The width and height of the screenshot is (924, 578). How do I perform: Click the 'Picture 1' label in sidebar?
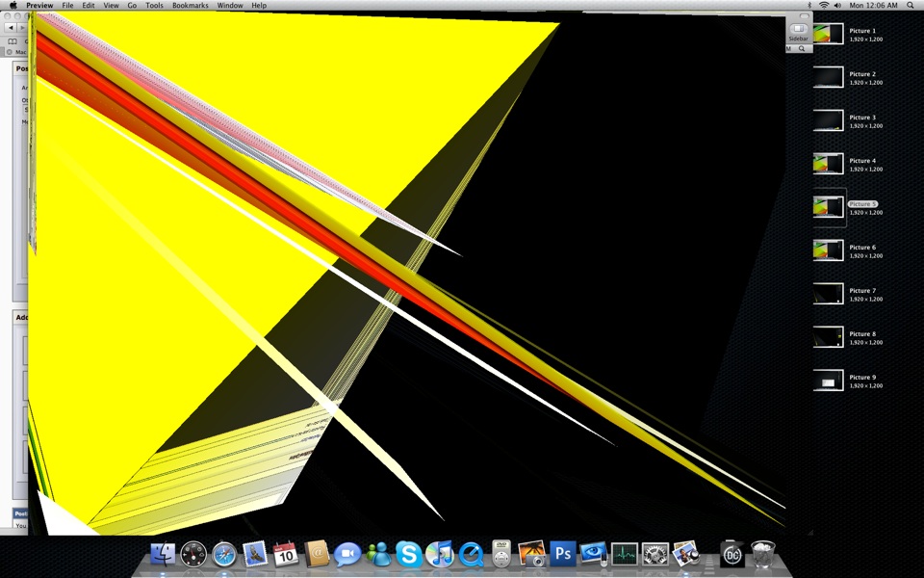click(x=862, y=31)
